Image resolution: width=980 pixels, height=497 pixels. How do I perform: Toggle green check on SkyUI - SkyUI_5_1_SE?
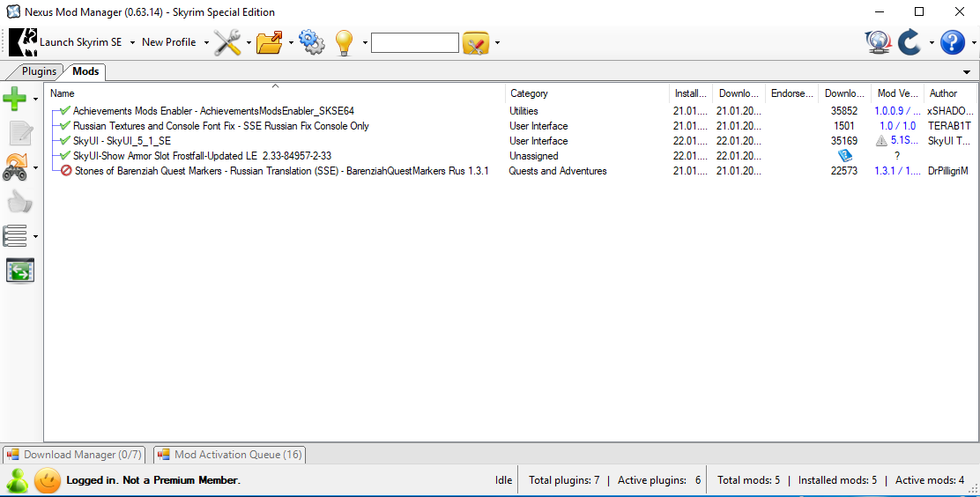[65, 141]
